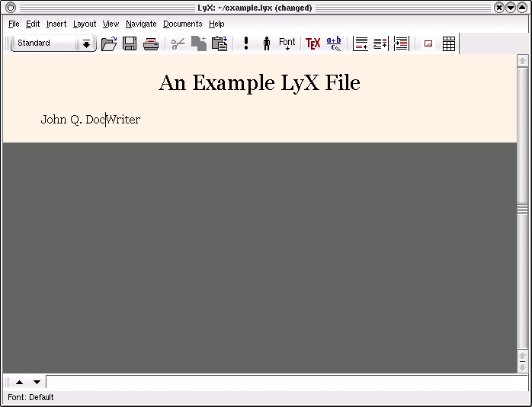Insert a table using the grid icon

[449, 43]
